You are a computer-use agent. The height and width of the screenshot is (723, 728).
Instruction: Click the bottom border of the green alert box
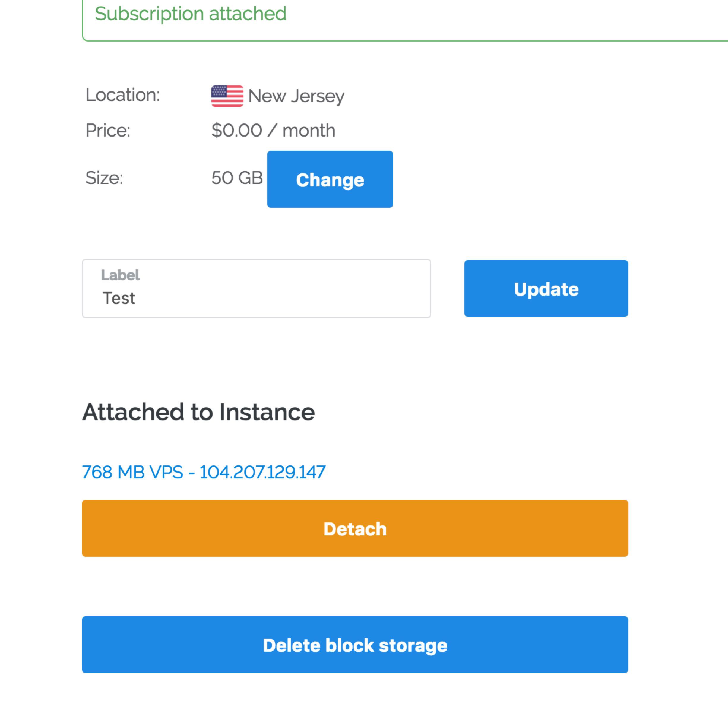tap(377, 40)
